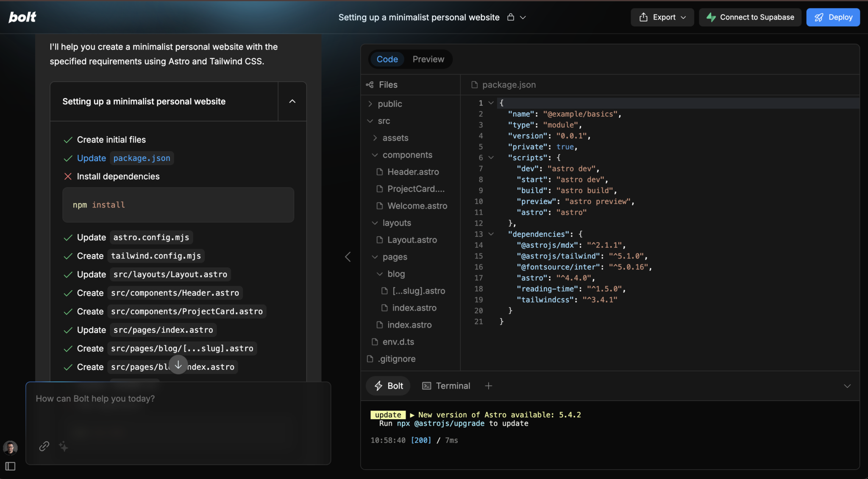This screenshot has height=479, width=868.
Task: Toggle the project privacy lock icon
Action: click(512, 17)
